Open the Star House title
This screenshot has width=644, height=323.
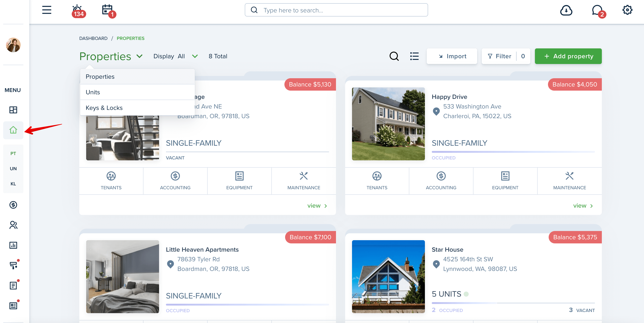tap(447, 249)
